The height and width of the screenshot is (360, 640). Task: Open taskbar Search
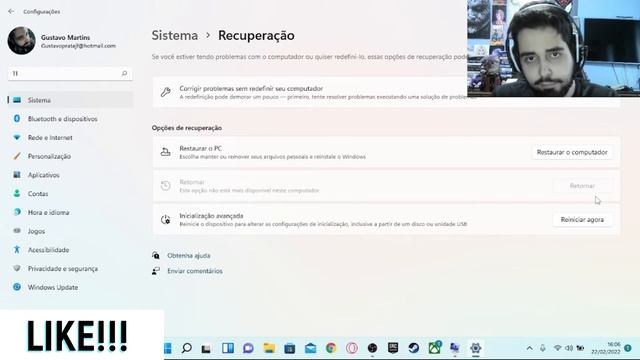click(x=187, y=348)
